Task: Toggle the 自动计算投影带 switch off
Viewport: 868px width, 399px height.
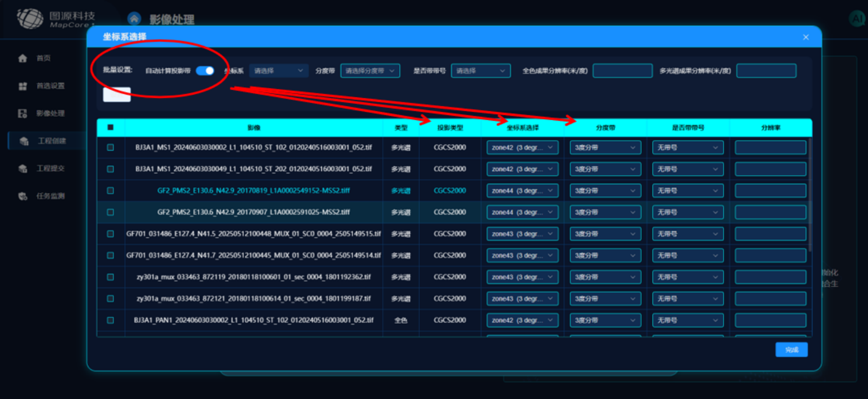Action: [x=205, y=70]
